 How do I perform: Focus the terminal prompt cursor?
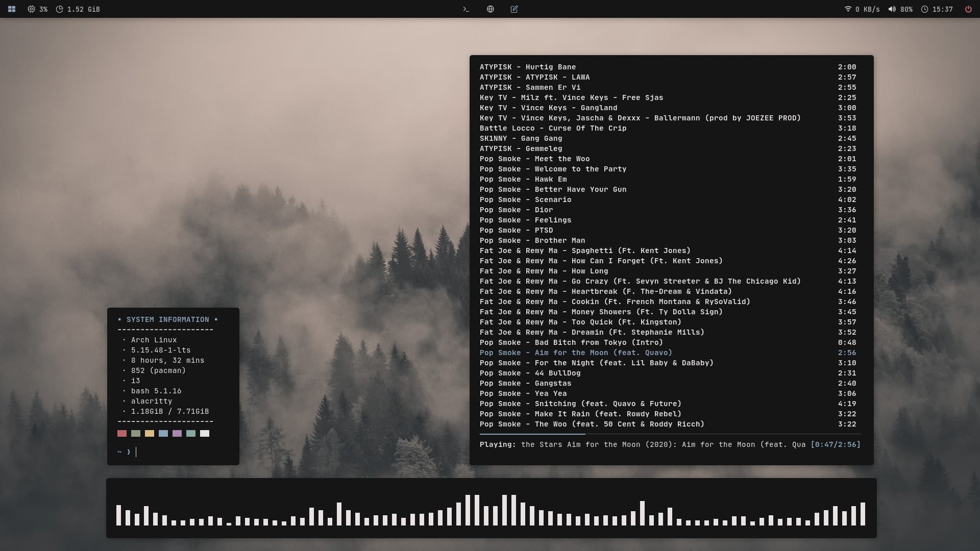(x=136, y=452)
